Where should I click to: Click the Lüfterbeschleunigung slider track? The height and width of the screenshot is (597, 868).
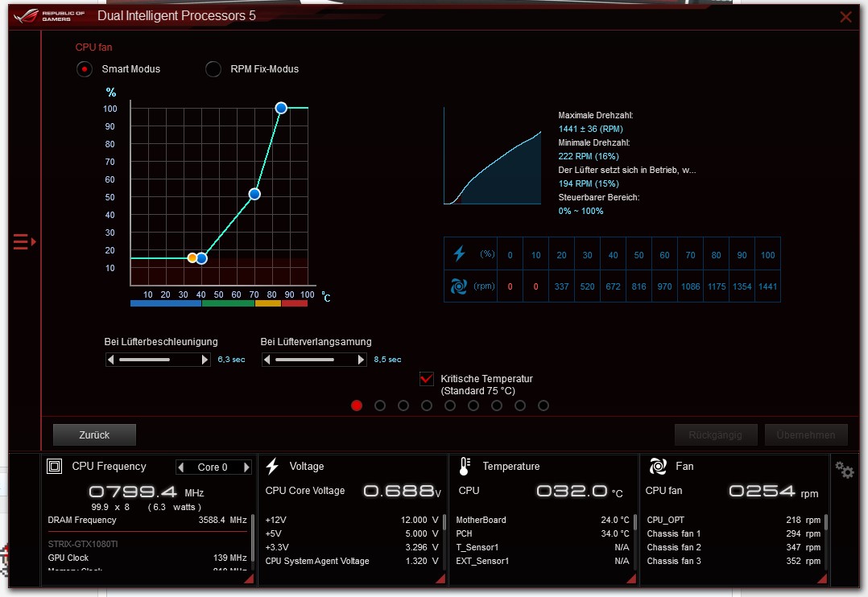pos(158,360)
